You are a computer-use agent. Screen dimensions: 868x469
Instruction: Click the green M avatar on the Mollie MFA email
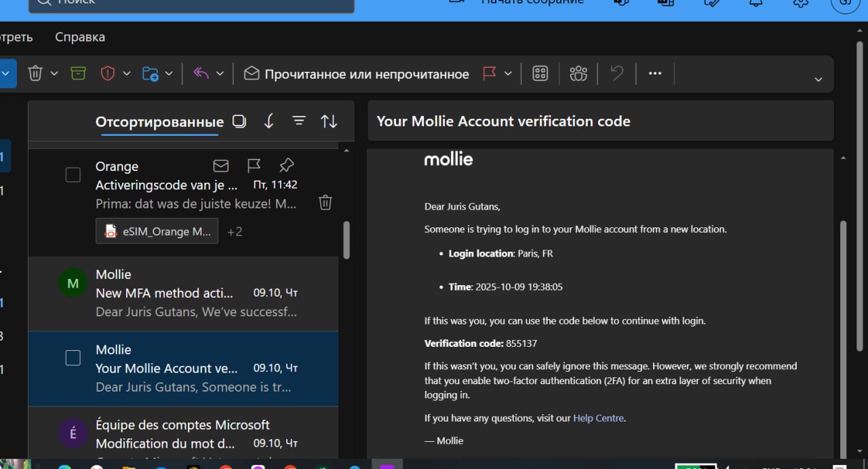pos(73,284)
